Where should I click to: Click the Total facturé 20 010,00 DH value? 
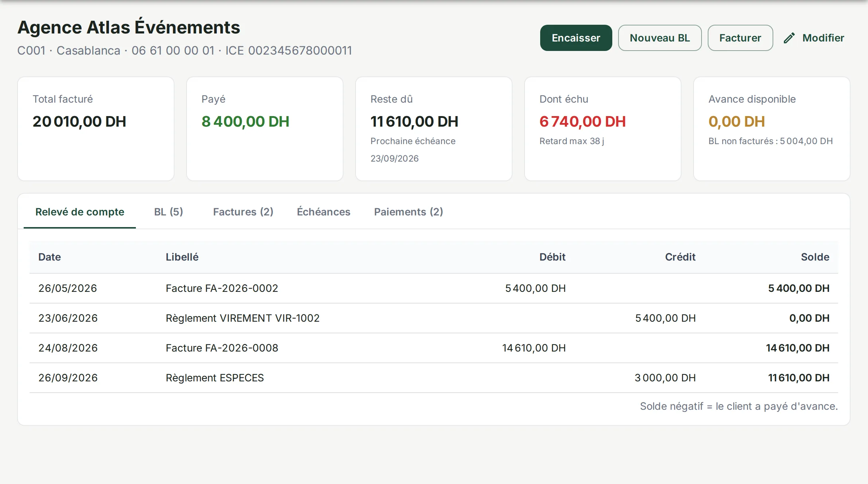[79, 122]
